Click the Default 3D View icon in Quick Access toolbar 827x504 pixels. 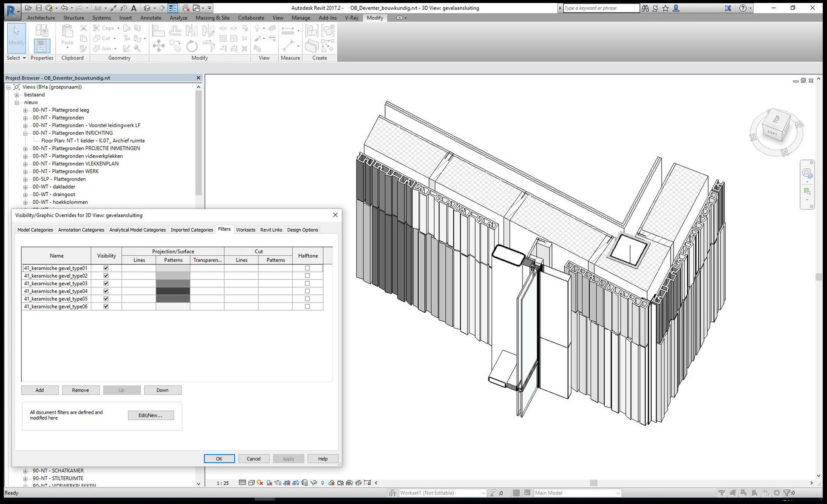(x=147, y=8)
